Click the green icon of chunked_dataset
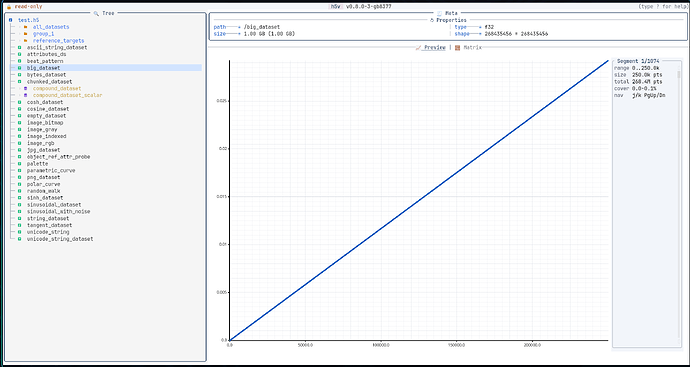The height and width of the screenshot is (367, 690). pyautogui.click(x=20, y=81)
